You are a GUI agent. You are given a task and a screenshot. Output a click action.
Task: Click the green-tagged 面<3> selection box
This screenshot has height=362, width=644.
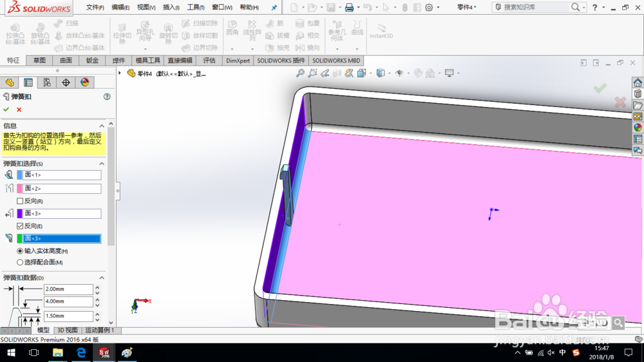(x=62, y=238)
